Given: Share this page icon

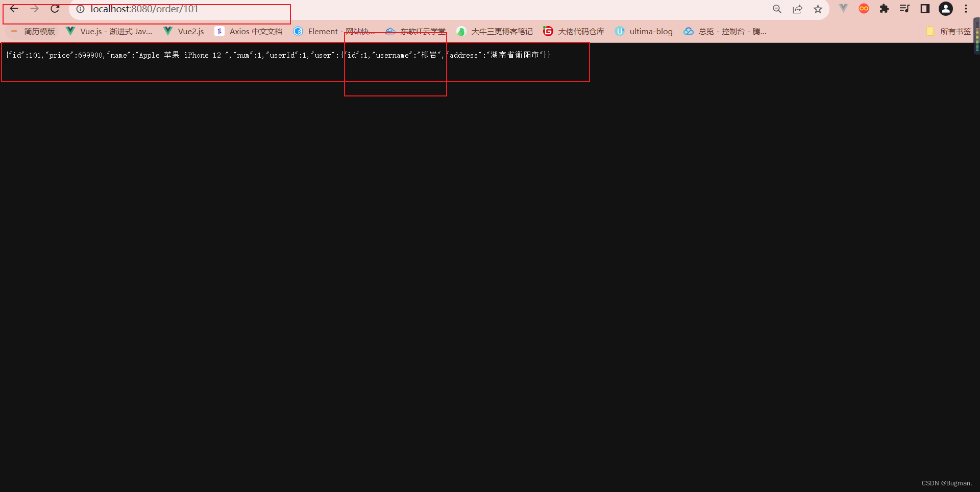Looking at the screenshot, I should coord(797,9).
